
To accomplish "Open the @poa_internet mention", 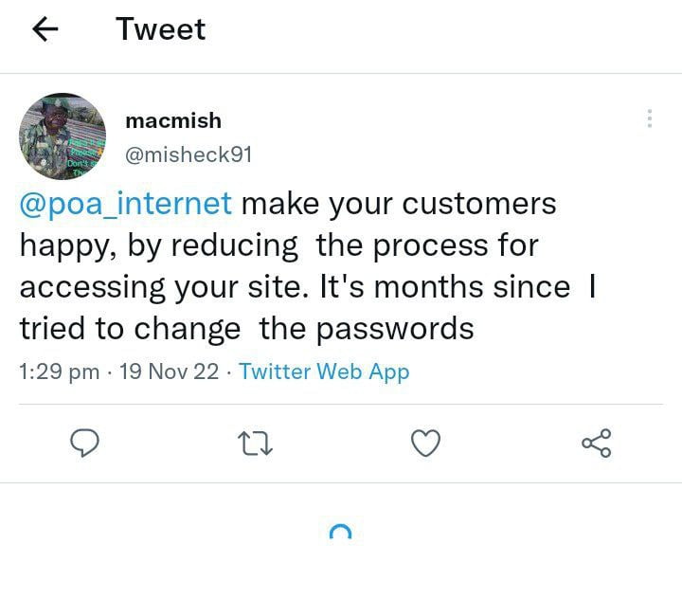I will (126, 204).
